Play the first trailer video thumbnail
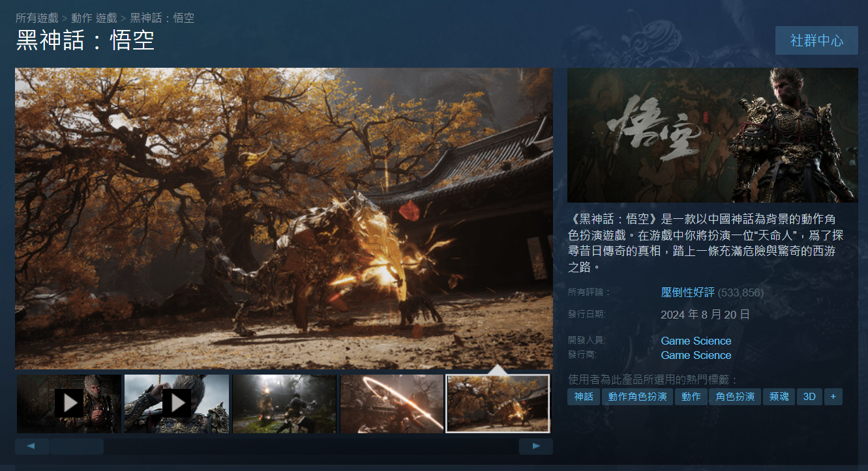This screenshot has width=868, height=471. point(68,403)
